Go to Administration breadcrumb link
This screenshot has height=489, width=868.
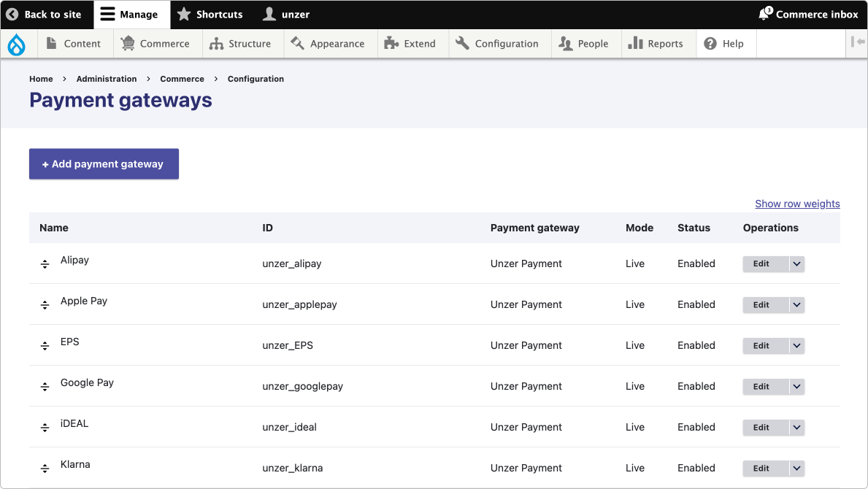(107, 79)
